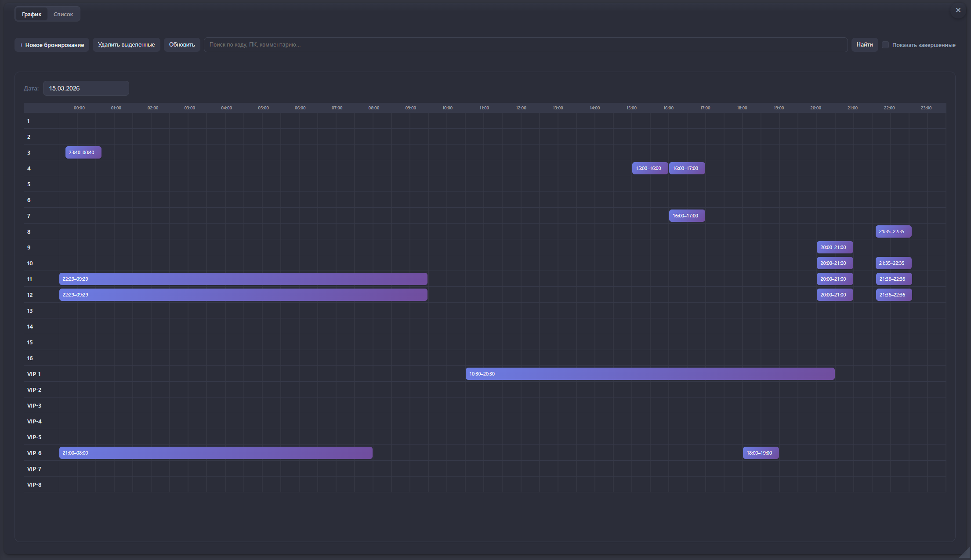Switch to the Список tab
Viewport: 971px width, 560px height.
(x=63, y=14)
